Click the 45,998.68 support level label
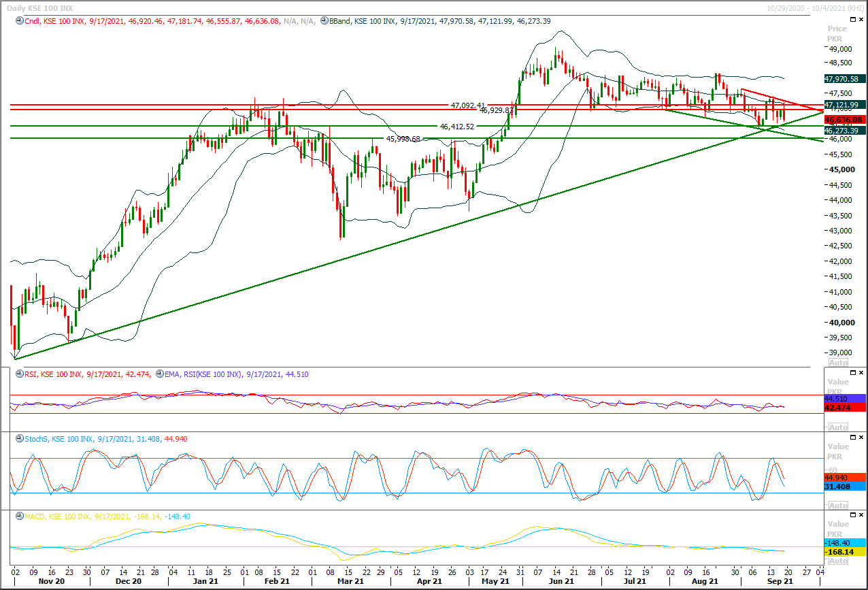Viewport: 868px width, 590px height. 403,139
